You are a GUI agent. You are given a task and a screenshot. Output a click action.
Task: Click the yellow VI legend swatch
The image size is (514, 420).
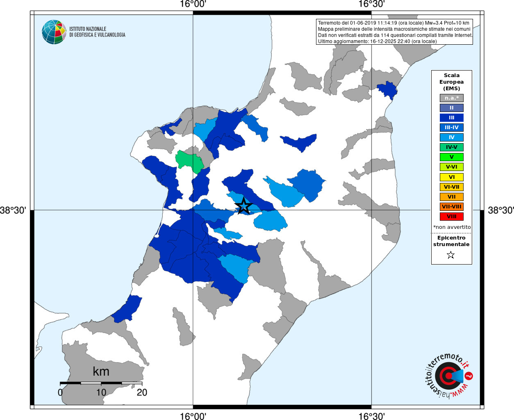coord(452,177)
